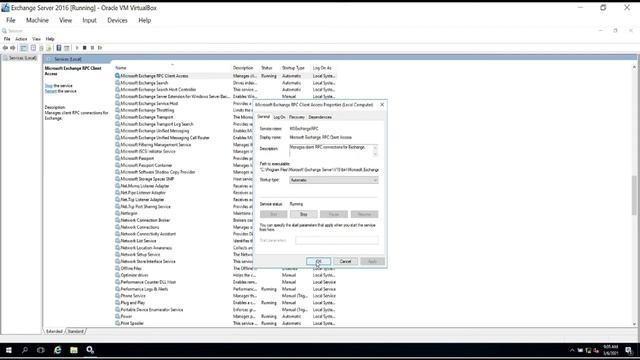The image size is (640, 360).
Task: Sort list by Startup Type column header
Action: 293,68
